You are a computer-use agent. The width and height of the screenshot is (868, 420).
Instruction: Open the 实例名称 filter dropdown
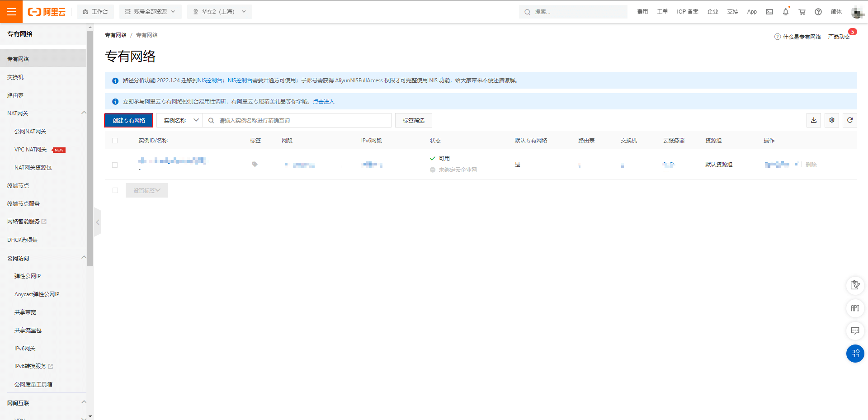tap(179, 120)
